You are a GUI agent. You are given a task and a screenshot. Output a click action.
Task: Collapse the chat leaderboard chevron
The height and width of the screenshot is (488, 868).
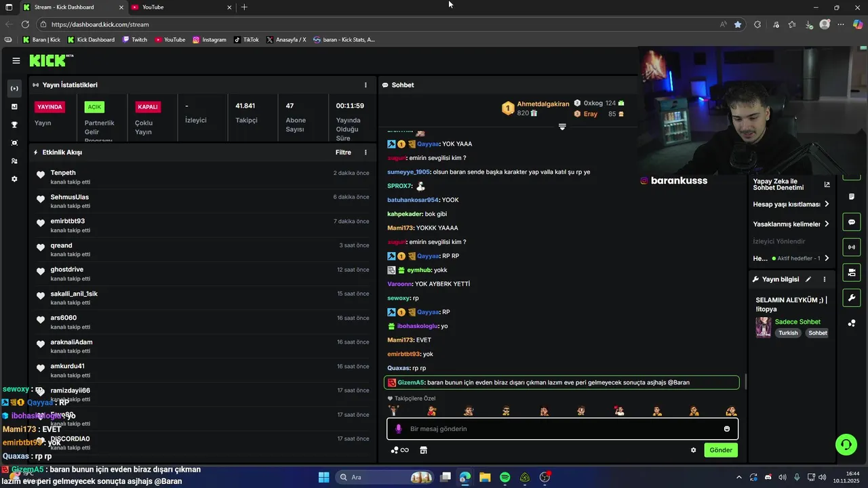[x=562, y=127]
